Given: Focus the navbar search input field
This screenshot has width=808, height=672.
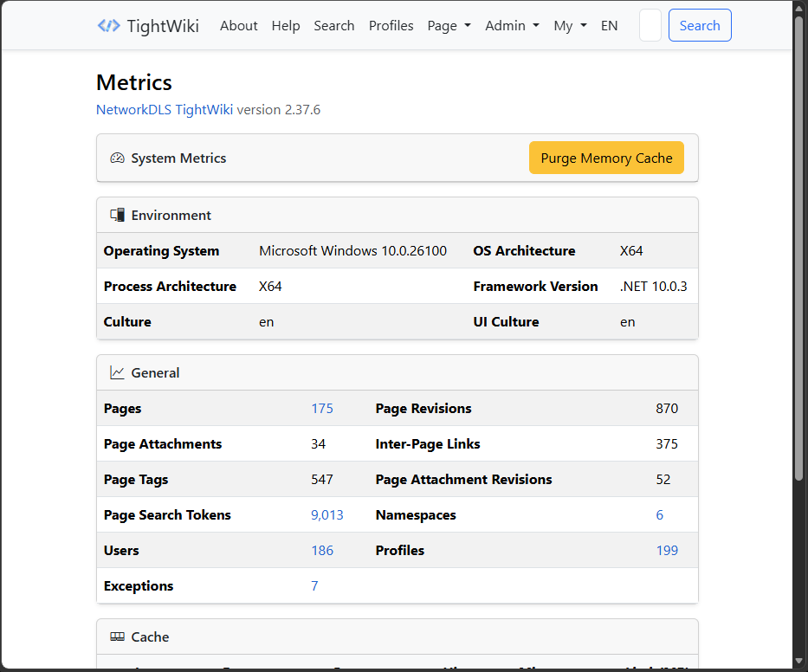Looking at the screenshot, I should pos(650,25).
